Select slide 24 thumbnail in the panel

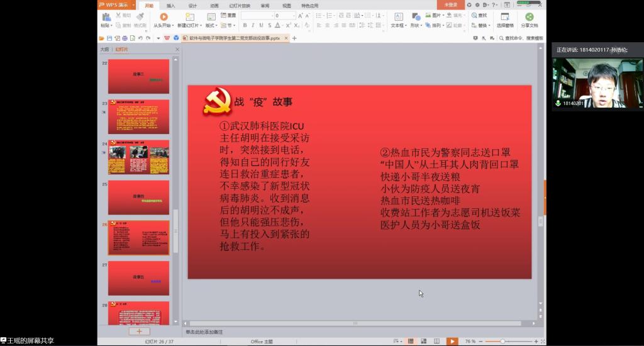point(138,157)
